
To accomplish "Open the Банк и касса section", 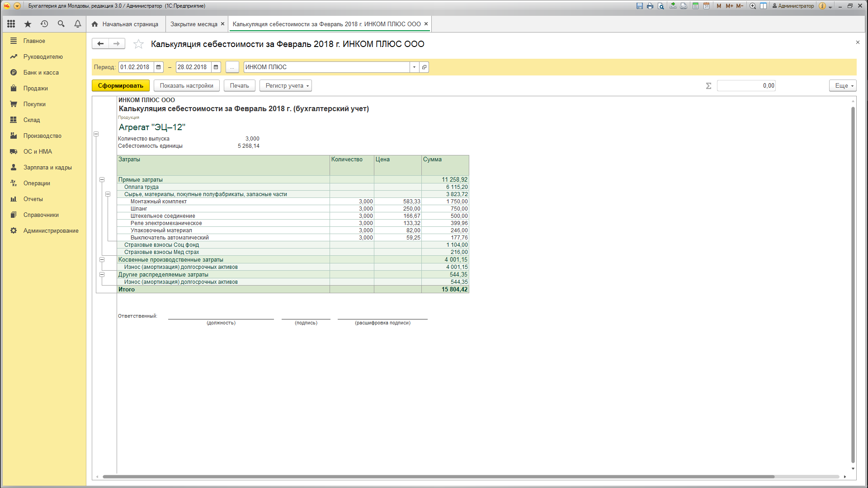I will (x=41, y=72).
